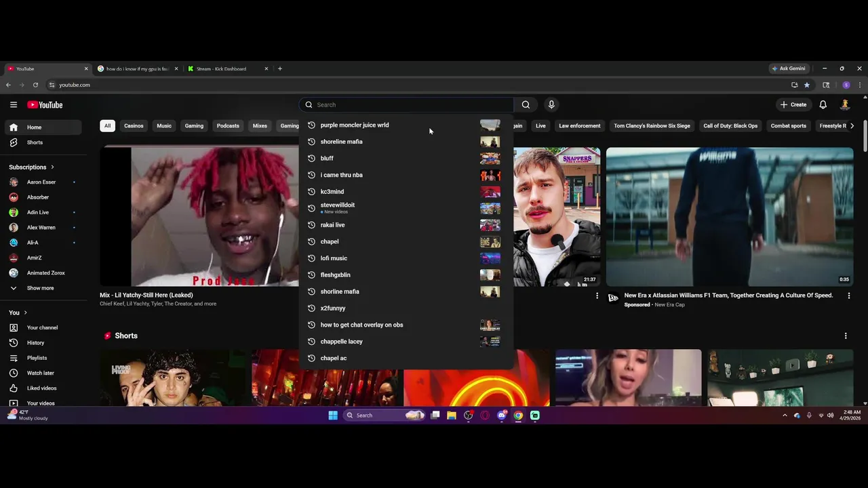Open the YouTube guide hamburger menu
Image resolution: width=868 pixels, height=488 pixels.
pos(14,104)
